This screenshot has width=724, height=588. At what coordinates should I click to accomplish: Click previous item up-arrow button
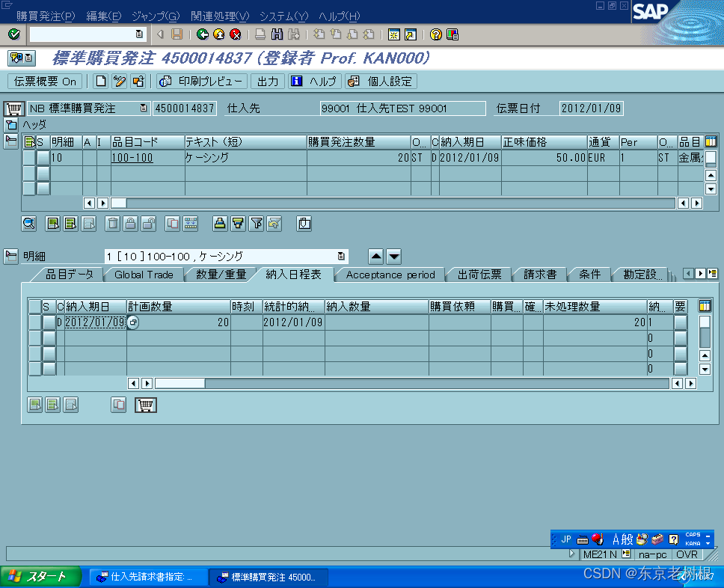[376, 256]
